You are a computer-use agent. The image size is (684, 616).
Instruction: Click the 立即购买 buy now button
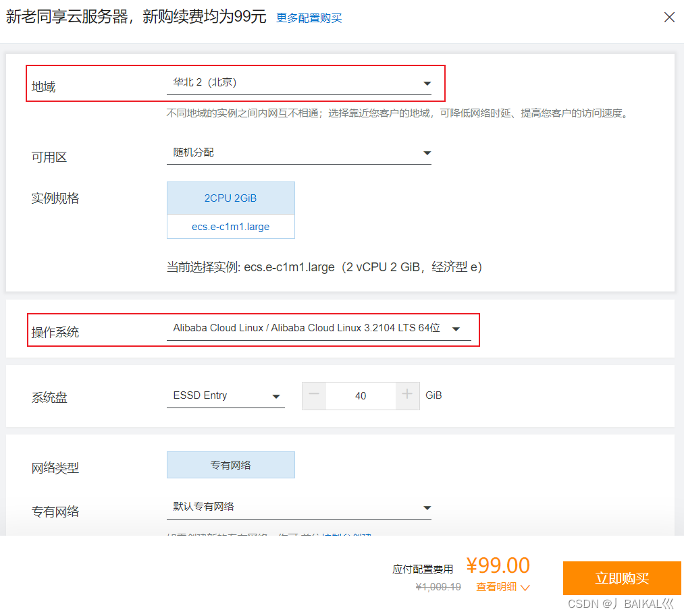[x=622, y=578]
